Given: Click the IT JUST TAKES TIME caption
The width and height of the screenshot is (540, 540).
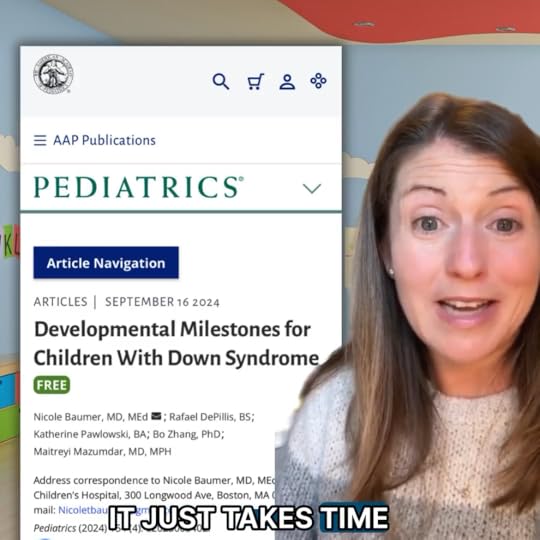Looking at the screenshot, I should (248, 518).
